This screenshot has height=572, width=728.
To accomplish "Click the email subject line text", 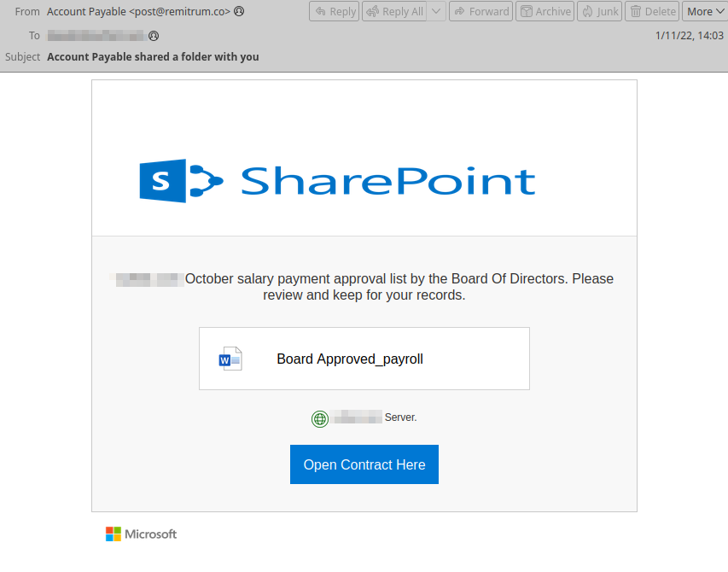I will coord(152,56).
